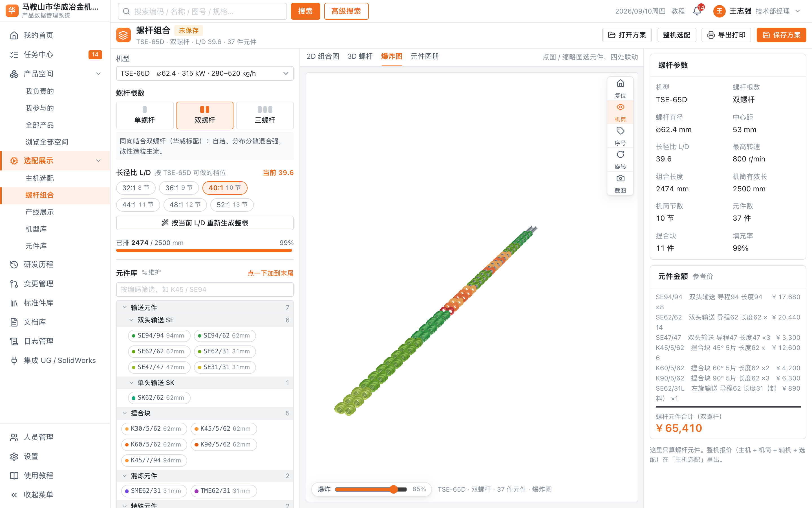Toggle 机筒 barrel visibility eye icon
The image size is (812, 508).
pyautogui.click(x=620, y=112)
